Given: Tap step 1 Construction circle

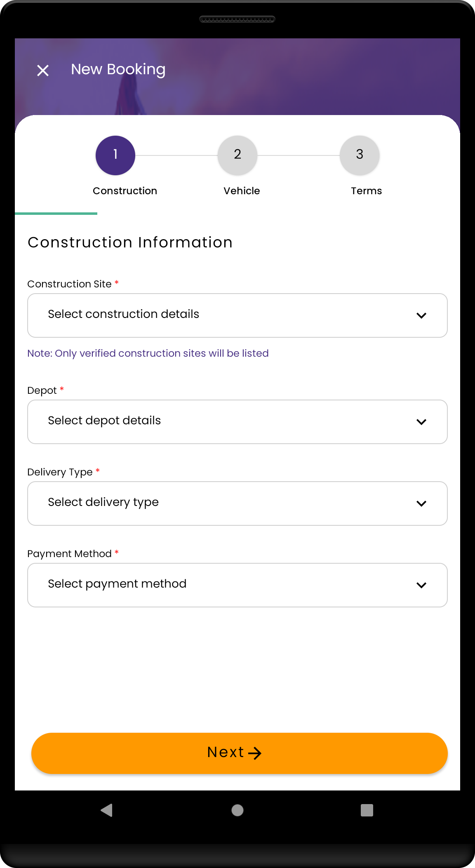Looking at the screenshot, I should tap(115, 155).
